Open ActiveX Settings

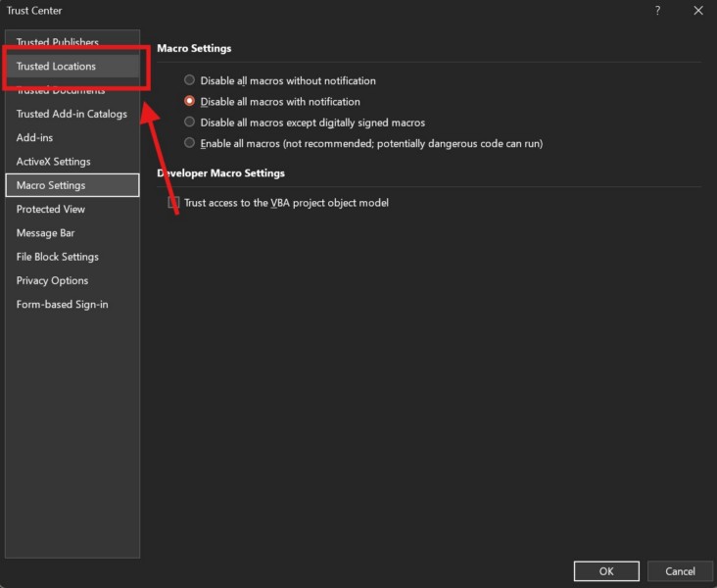click(53, 162)
